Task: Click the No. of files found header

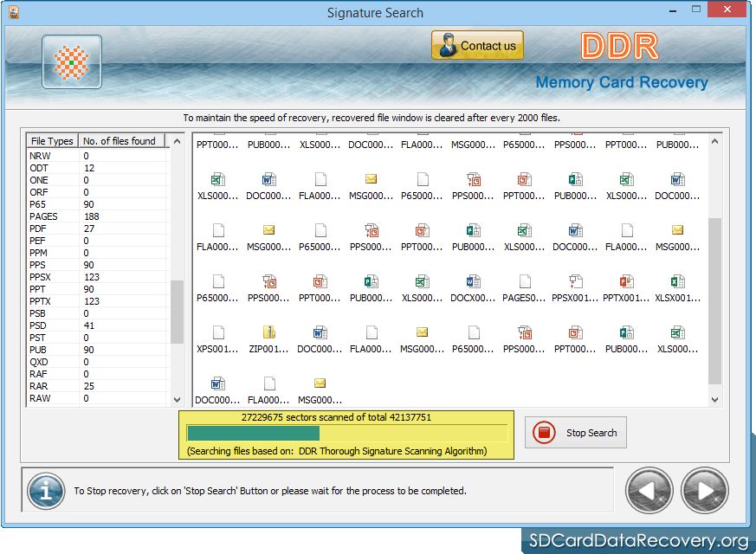Action: 120,141
